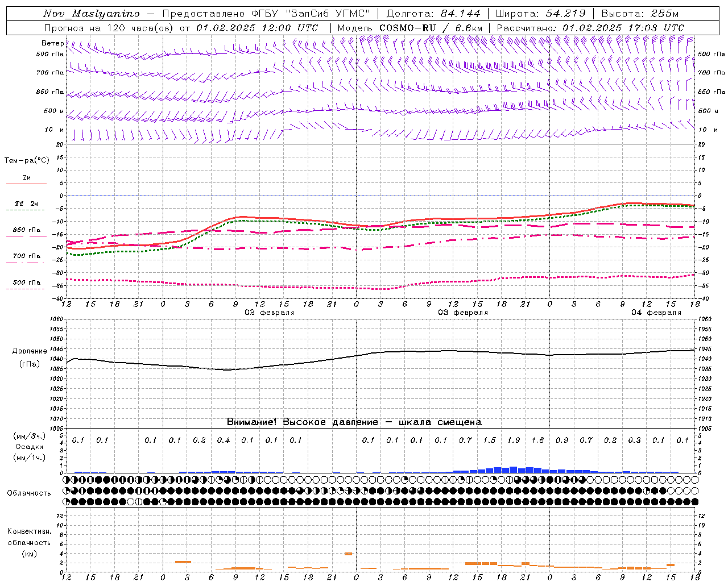Image resolution: width=728 pixels, height=582 pixels.
Task: Click the precipitation value 1.5
Action: click(489, 440)
